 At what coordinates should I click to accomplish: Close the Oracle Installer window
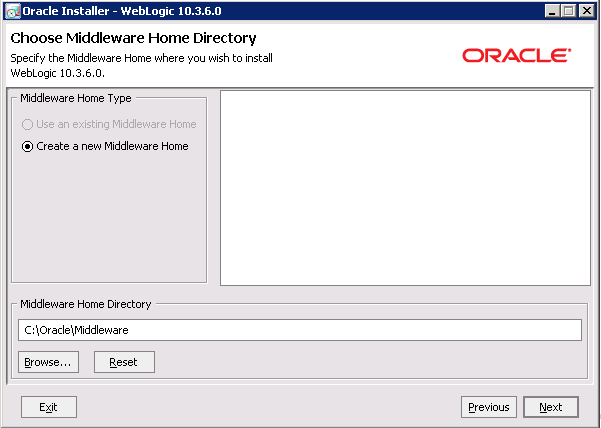(587, 11)
